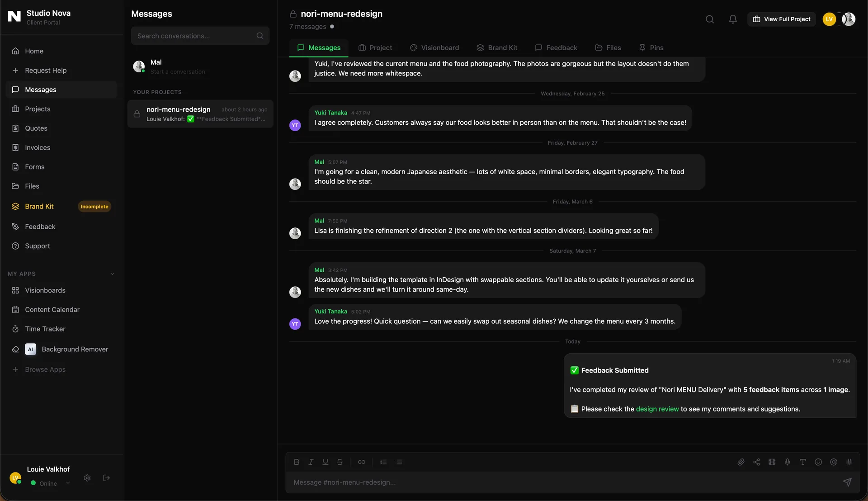Click the microphone voice message icon
The width and height of the screenshot is (868, 501).
[x=788, y=462]
